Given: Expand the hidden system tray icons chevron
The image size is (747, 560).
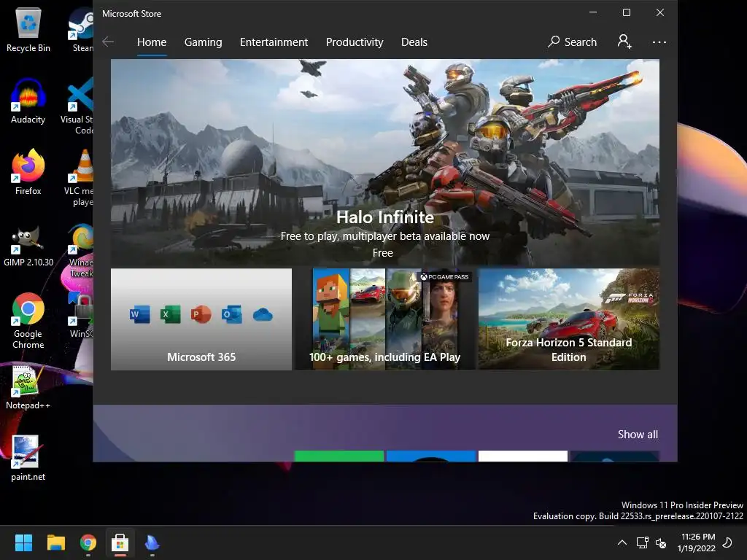Looking at the screenshot, I should [622, 542].
